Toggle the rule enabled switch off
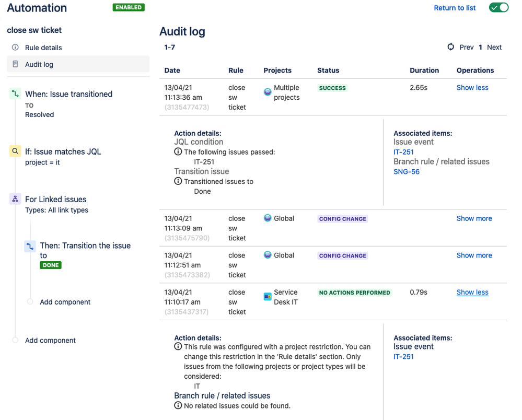This screenshot has width=522, height=420. coord(498,8)
